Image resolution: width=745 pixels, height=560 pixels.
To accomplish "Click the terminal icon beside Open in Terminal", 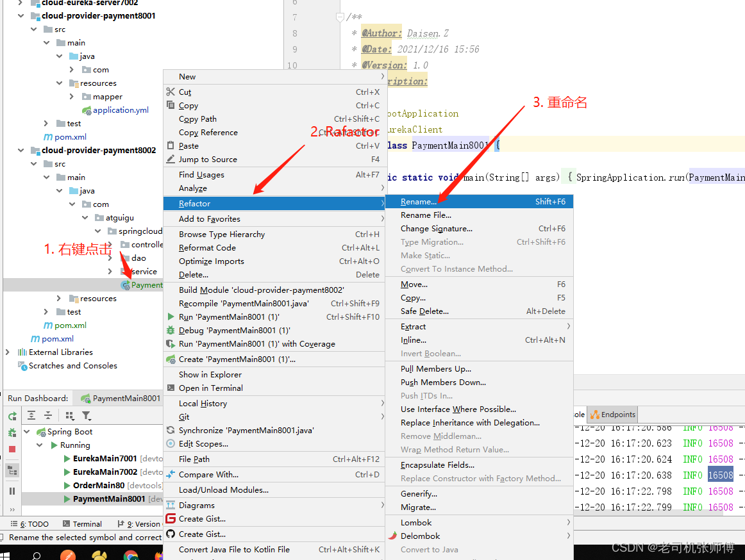I will pos(171,388).
